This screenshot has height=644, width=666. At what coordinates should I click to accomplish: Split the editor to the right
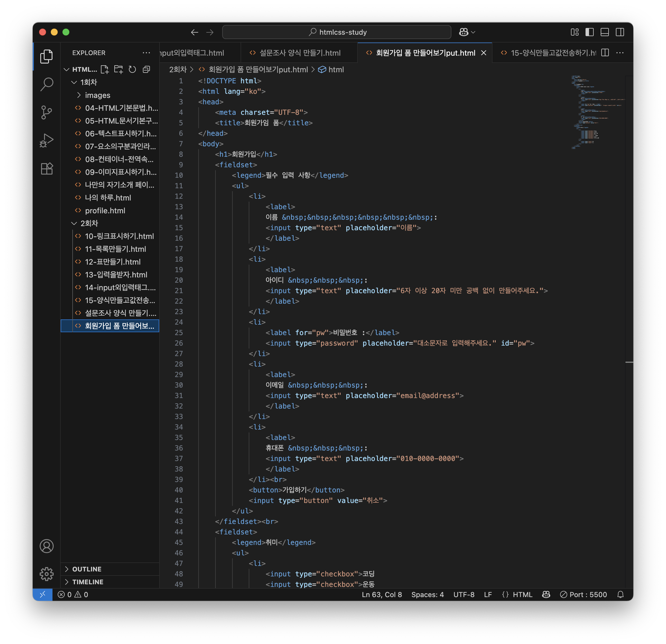click(605, 53)
